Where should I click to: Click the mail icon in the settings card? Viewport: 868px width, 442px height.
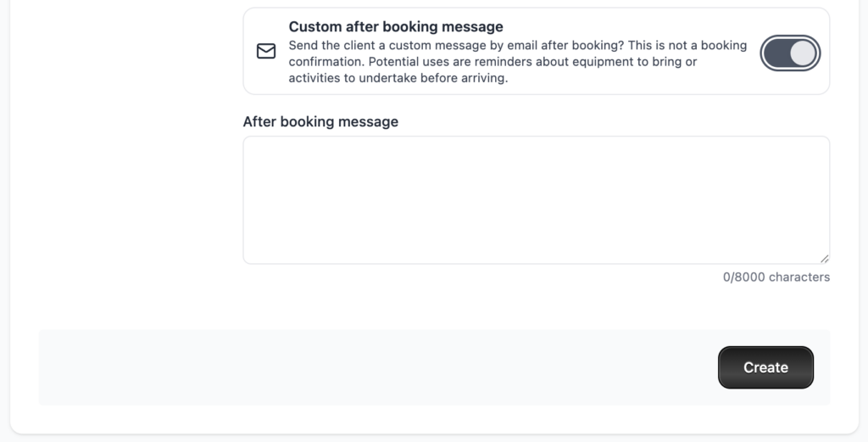tap(266, 52)
